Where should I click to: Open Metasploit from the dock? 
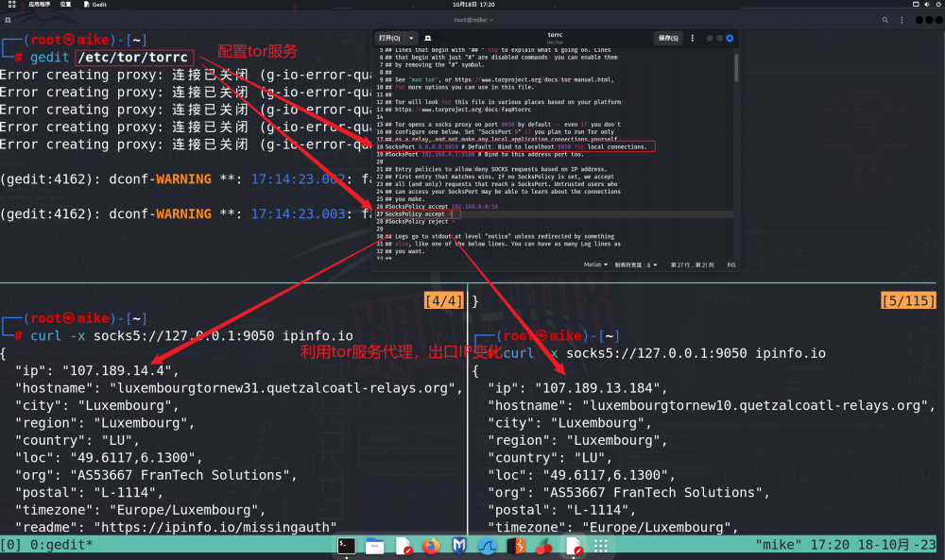click(459, 546)
